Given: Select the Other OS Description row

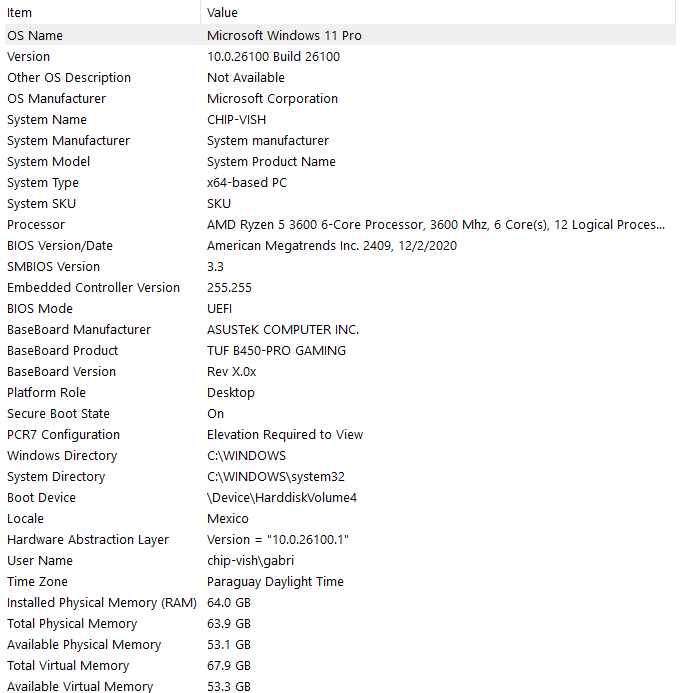Looking at the screenshot, I should (x=340, y=77).
